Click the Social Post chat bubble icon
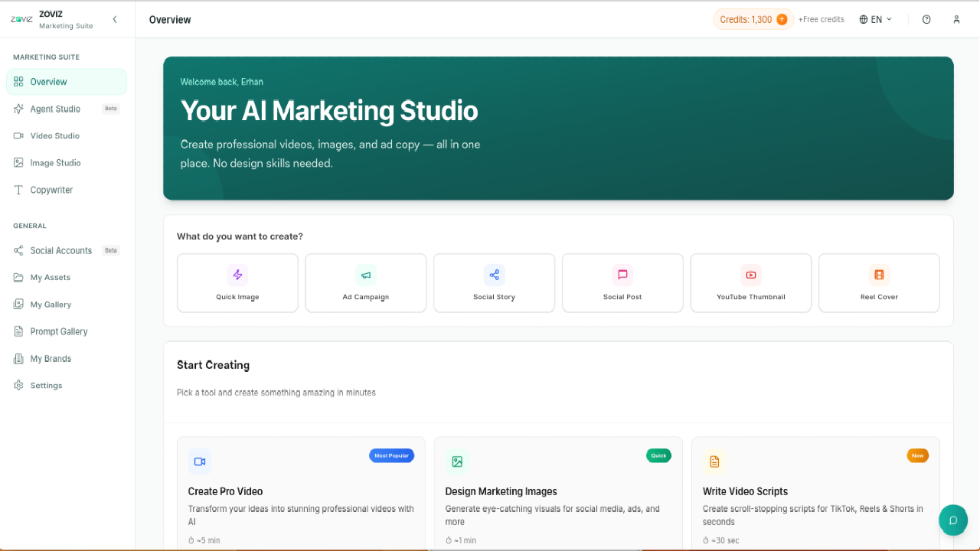Screen dimensions: 980x551 [622, 275]
